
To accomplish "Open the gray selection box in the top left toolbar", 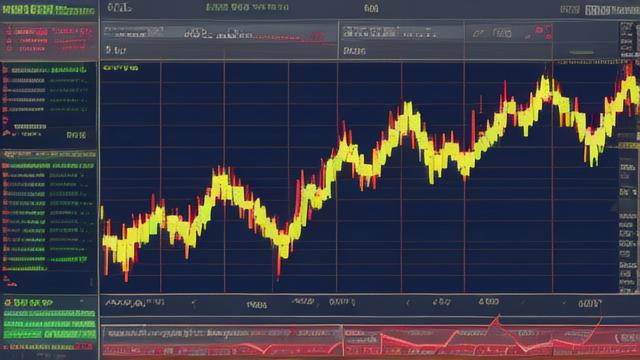I will click(x=133, y=32).
